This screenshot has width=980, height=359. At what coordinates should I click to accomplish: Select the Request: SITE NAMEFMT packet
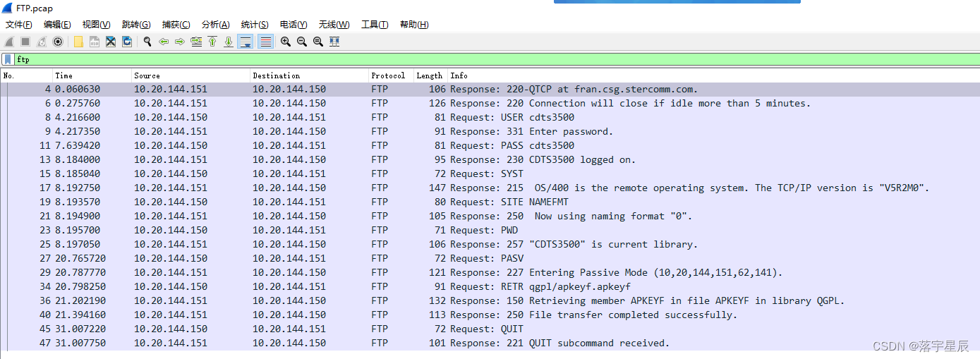pos(490,202)
